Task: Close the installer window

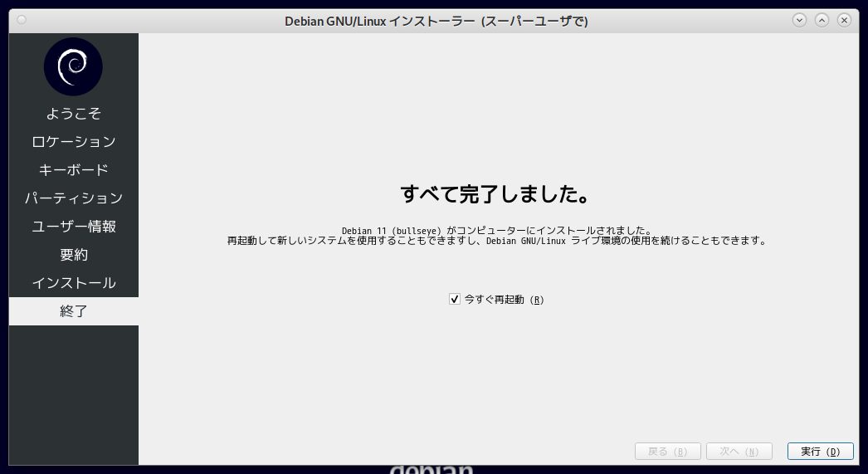Action: click(x=844, y=21)
